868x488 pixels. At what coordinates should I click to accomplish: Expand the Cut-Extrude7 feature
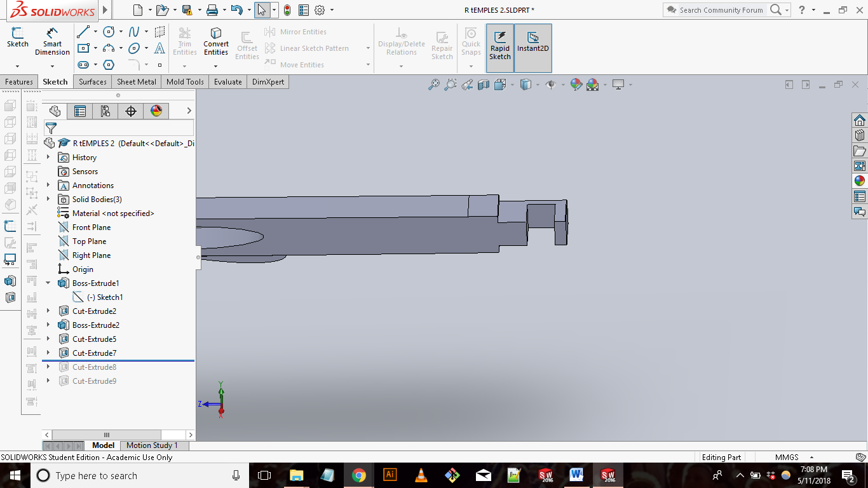click(x=48, y=353)
